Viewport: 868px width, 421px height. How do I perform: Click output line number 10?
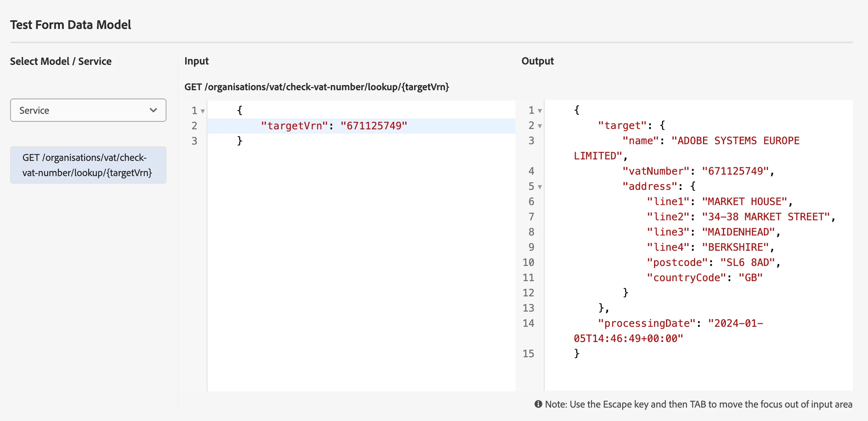pyautogui.click(x=528, y=262)
